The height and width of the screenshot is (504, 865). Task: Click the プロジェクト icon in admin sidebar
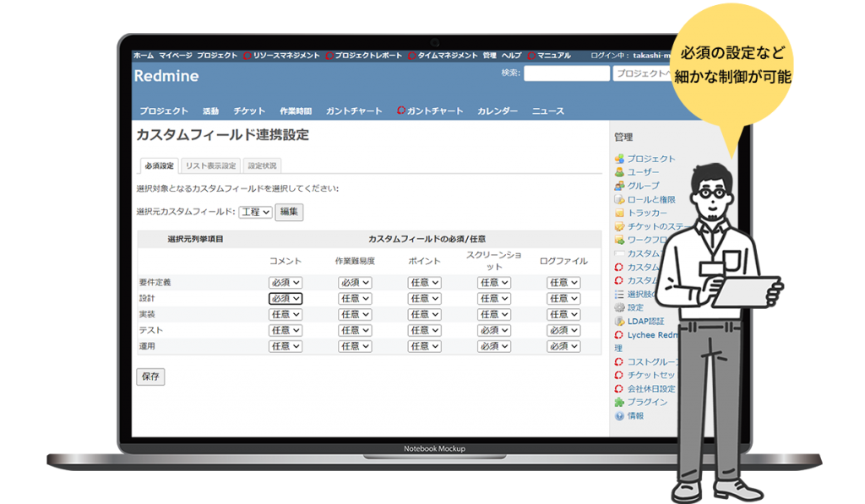pyautogui.click(x=619, y=159)
